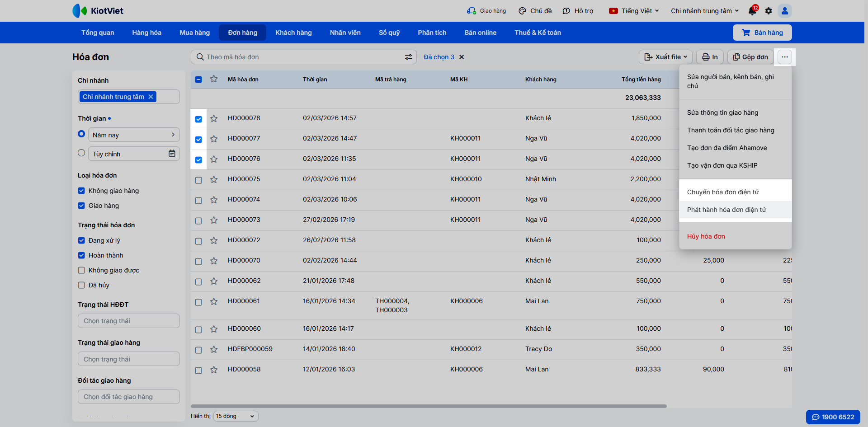Open the notifications bell icon

click(752, 11)
